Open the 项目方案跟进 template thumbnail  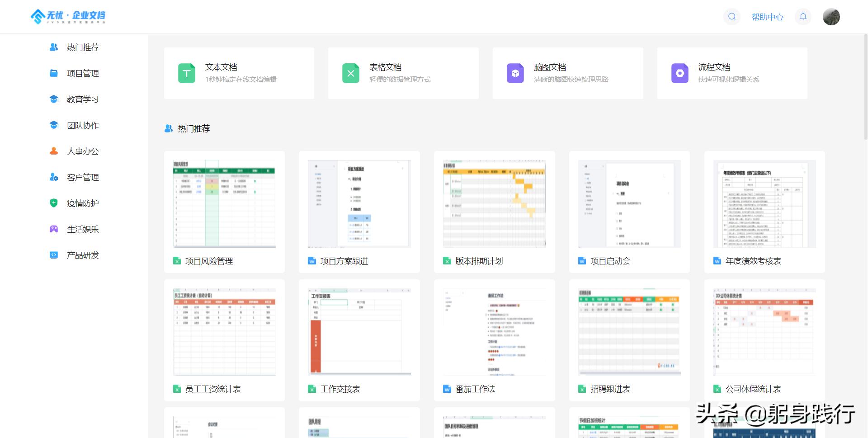359,203
